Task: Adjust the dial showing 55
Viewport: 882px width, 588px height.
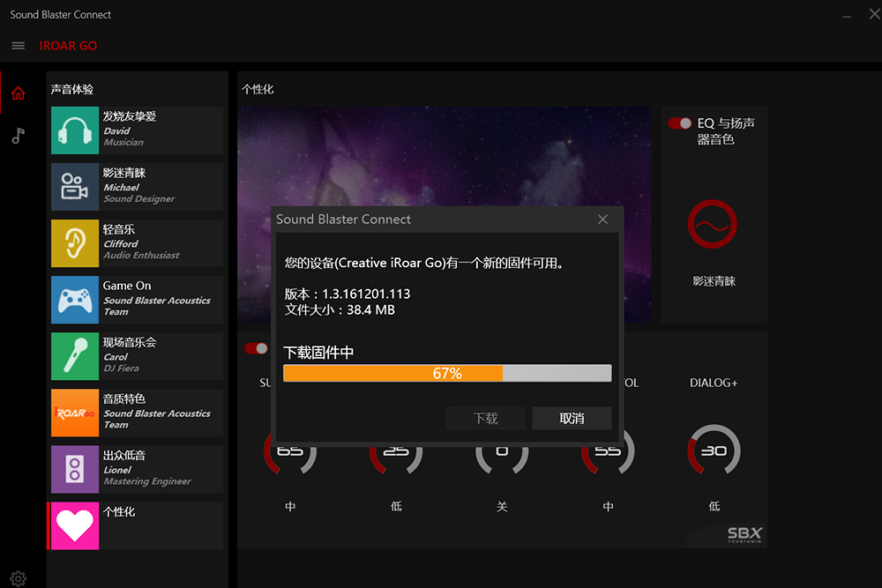Action: tap(608, 452)
